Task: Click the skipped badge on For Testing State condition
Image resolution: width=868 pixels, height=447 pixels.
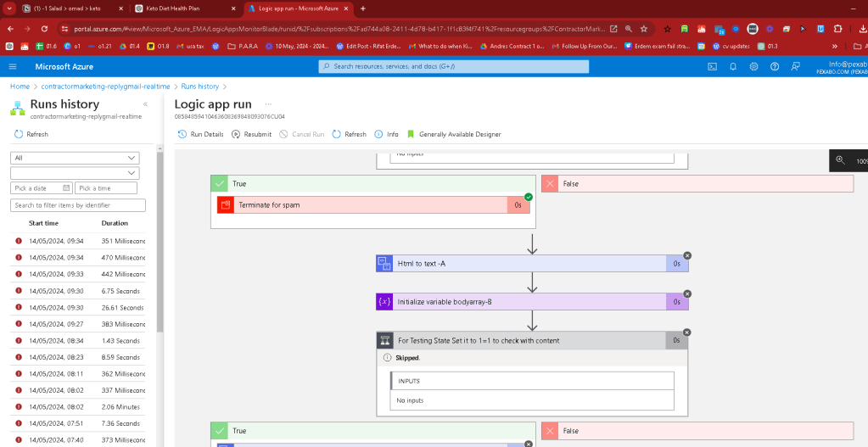Action: pyautogui.click(x=687, y=332)
